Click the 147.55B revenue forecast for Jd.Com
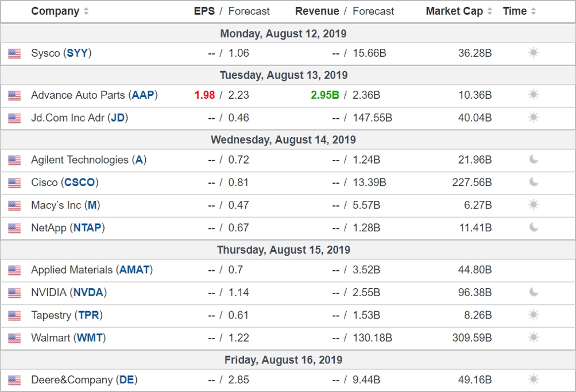Screen dimensions: 576x392 373,118
